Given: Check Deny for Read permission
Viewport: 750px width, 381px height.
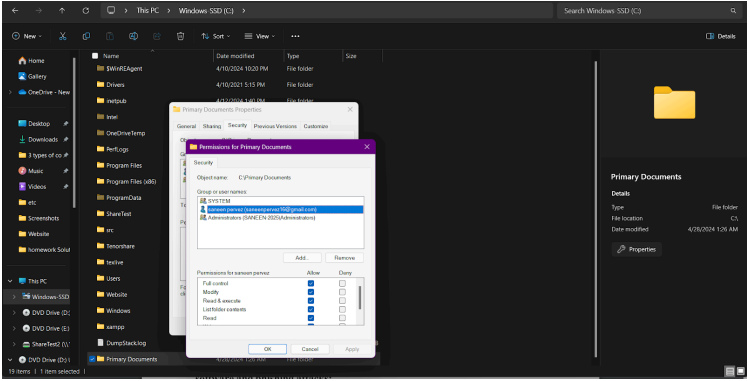Looking at the screenshot, I should coord(342,318).
